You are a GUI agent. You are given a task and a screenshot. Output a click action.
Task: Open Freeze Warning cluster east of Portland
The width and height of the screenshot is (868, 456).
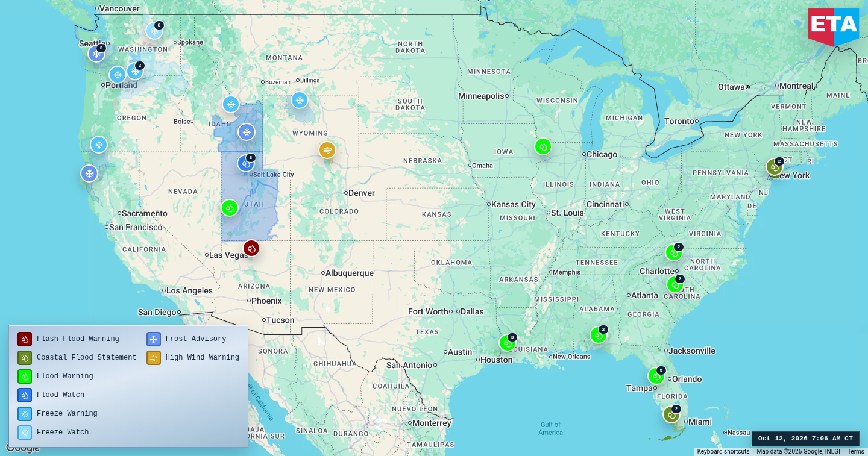pos(135,71)
